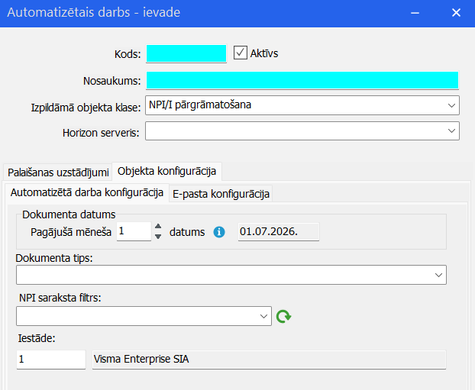Minimize the Automatizētais darbs window
The width and height of the screenshot is (475, 390).
pyautogui.click(x=415, y=13)
